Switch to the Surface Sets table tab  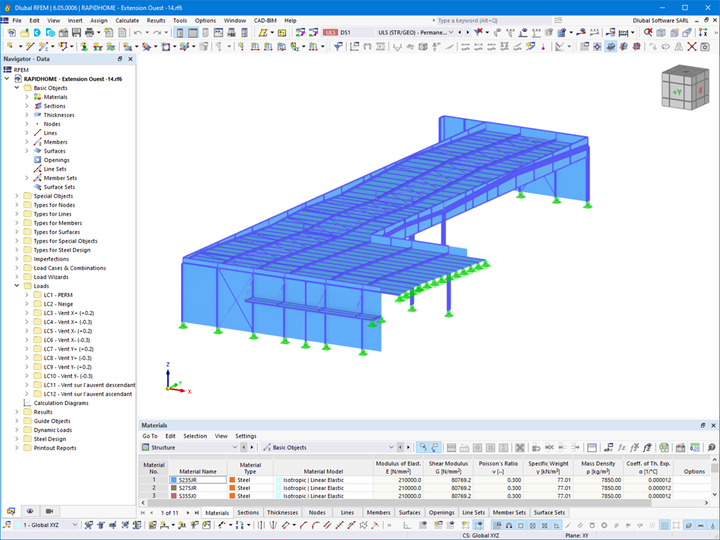[549, 512]
